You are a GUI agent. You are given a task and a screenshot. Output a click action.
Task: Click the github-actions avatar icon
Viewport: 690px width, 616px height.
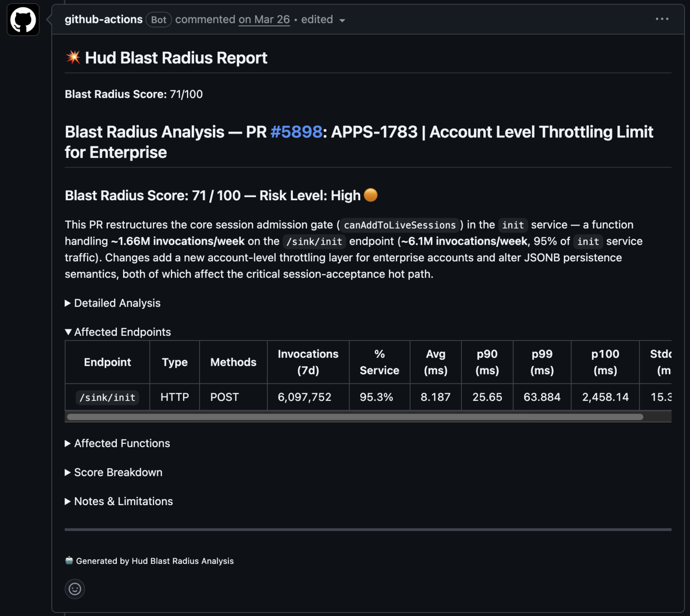coord(23,20)
